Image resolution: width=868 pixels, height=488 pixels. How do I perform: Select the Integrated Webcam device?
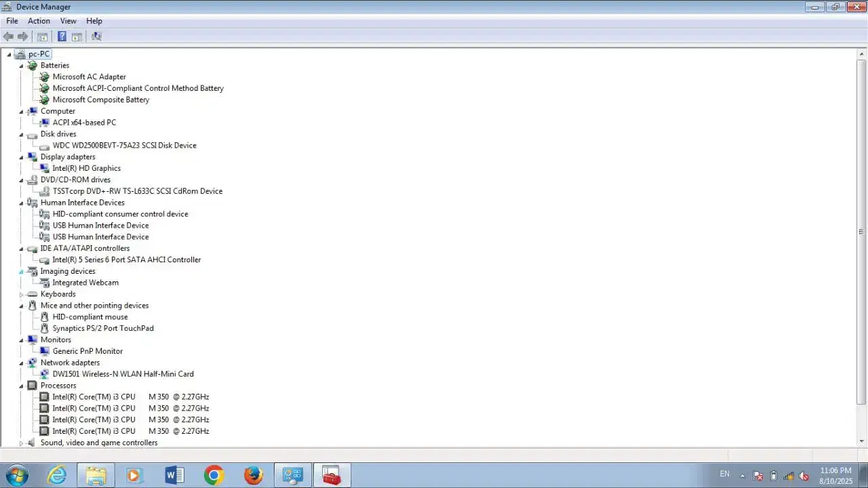[x=85, y=283]
